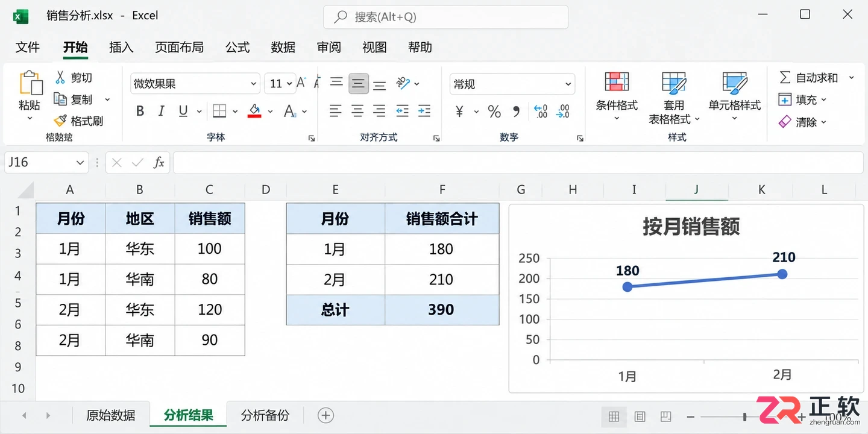Screen dimensions: 868x434
Task: Click the Insert Function fx icon
Action: pyautogui.click(x=159, y=162)
